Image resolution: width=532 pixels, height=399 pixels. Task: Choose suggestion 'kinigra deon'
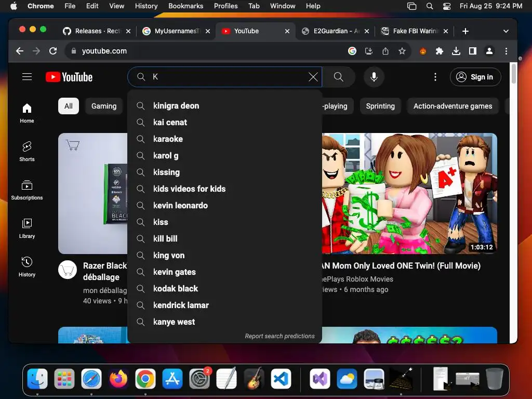point(224,106)
